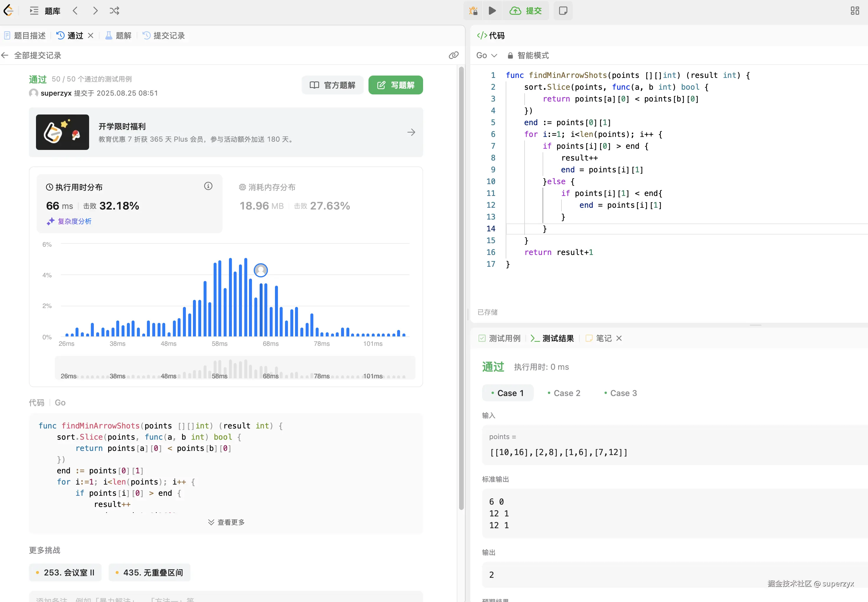Go to the previous problem arrow
This screenshot has height=602, width=868.
75,11
